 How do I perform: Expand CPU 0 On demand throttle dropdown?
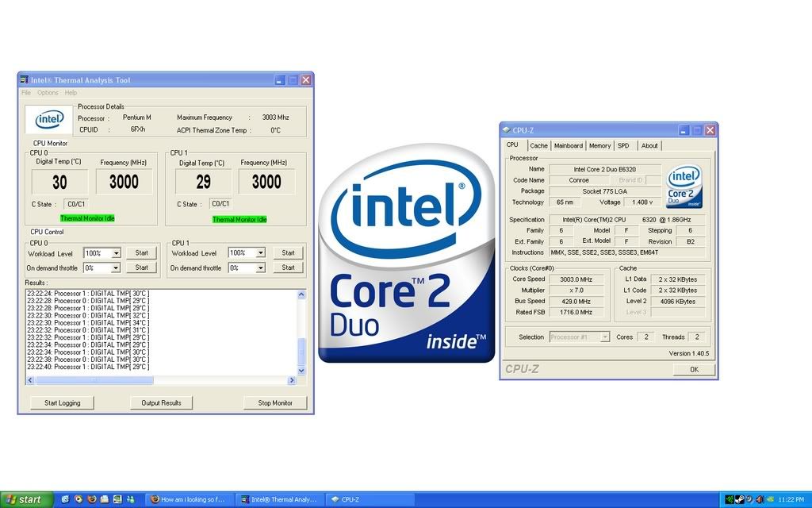(x=116, y=267)
